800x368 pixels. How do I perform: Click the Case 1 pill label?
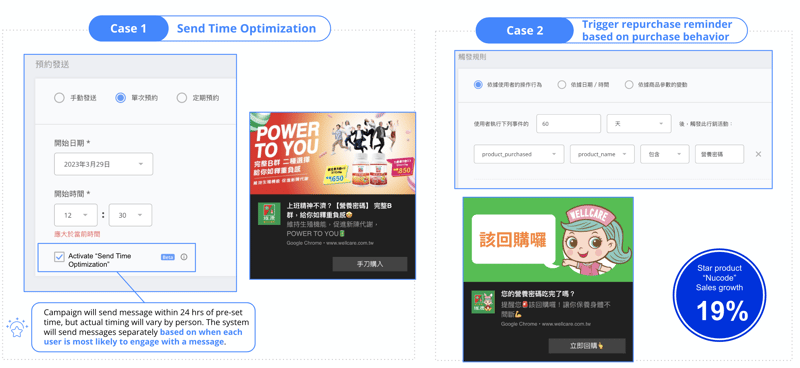(129, 29)
